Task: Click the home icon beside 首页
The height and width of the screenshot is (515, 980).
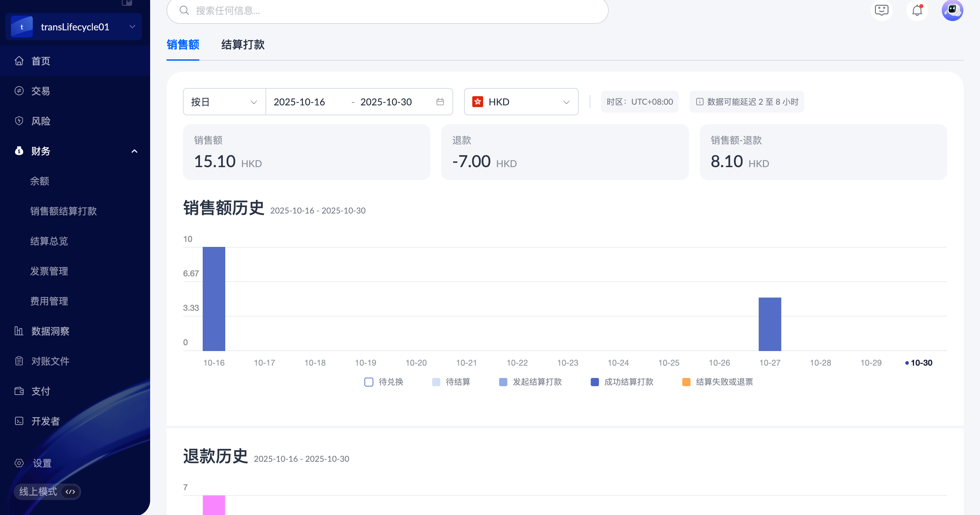Action: click(x=19, y=61)
